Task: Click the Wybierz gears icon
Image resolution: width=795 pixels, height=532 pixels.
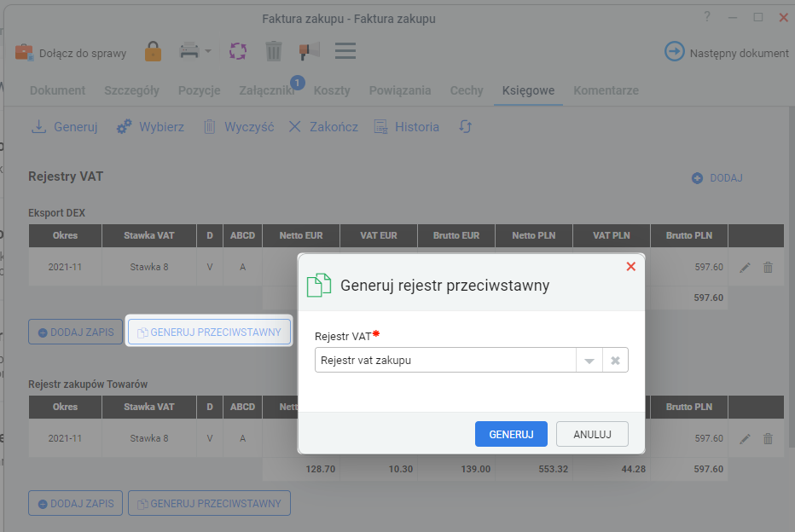Action: point(124,127)
